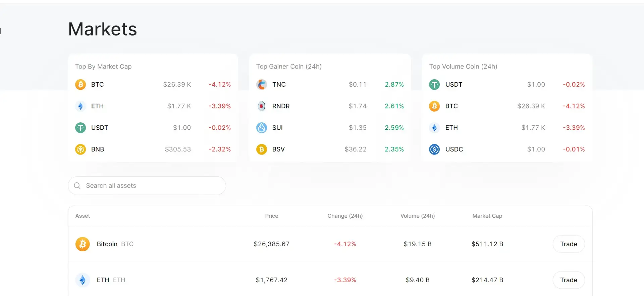Click the BTC icon under Top By Market Cap
Image resolution: width=644 pixels, height=296 pixels.
80,84
